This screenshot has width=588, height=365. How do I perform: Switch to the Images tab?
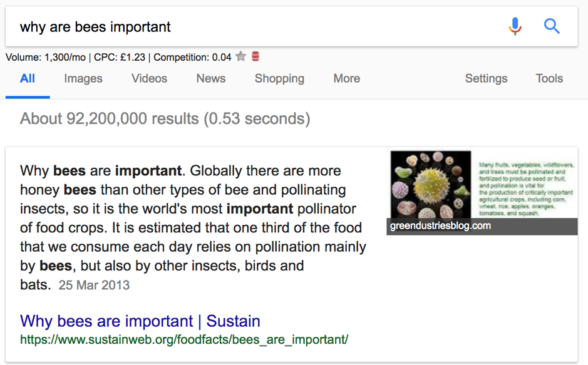(83, 78)
